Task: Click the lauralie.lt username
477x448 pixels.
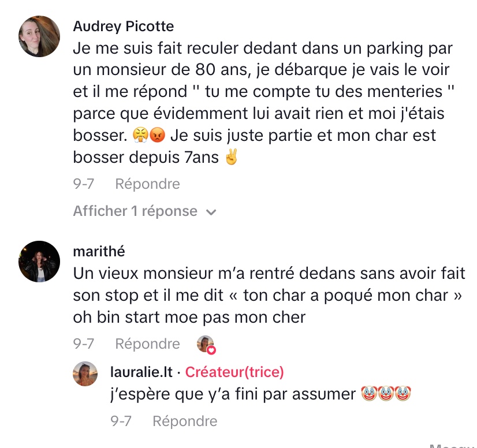Action: pyautogui.click(x=141, y=372)
